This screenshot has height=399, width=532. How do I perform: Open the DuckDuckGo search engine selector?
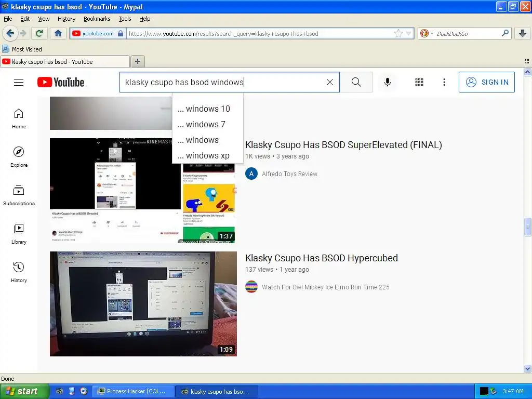(x=426, y=34)
